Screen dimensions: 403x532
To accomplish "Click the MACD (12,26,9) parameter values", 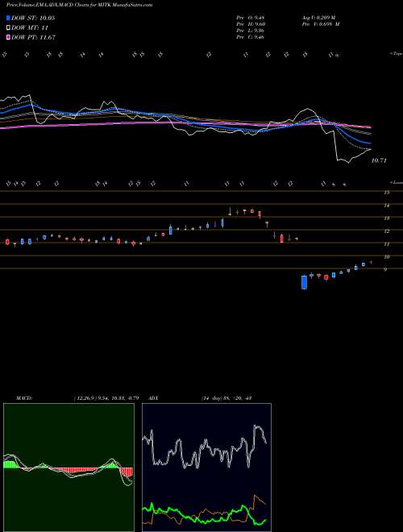I will (x=106, y=397).
